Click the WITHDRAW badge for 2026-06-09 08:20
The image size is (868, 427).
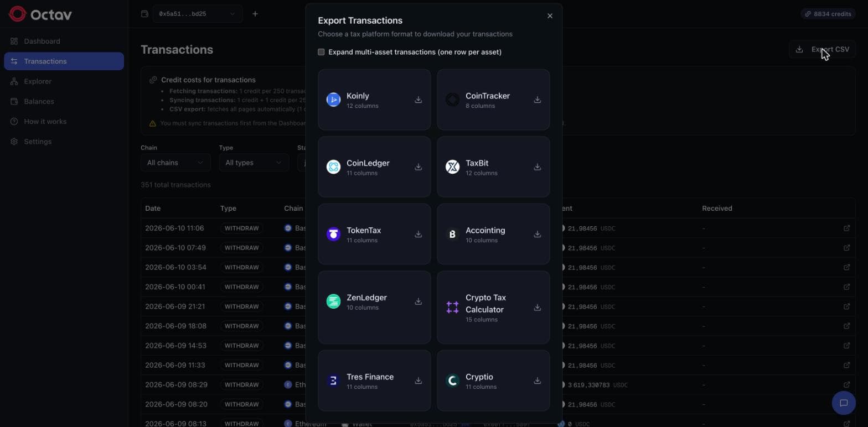tap(241, 404)
